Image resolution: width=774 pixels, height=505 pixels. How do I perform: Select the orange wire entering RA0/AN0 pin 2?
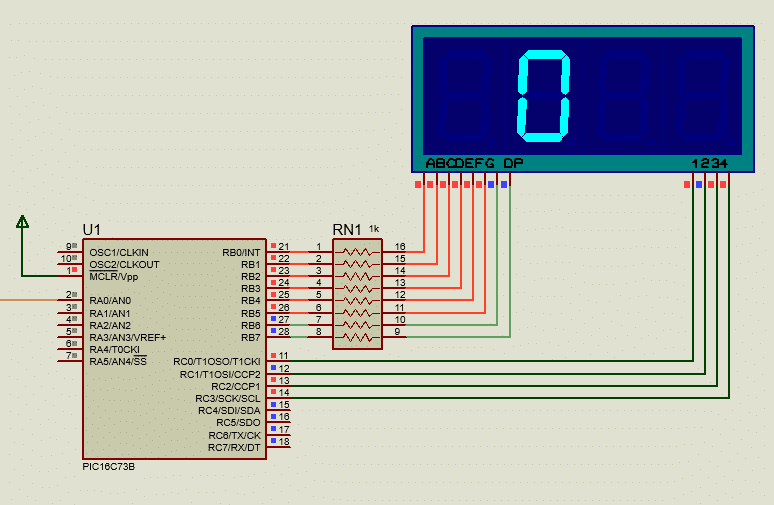click(29, 300)
